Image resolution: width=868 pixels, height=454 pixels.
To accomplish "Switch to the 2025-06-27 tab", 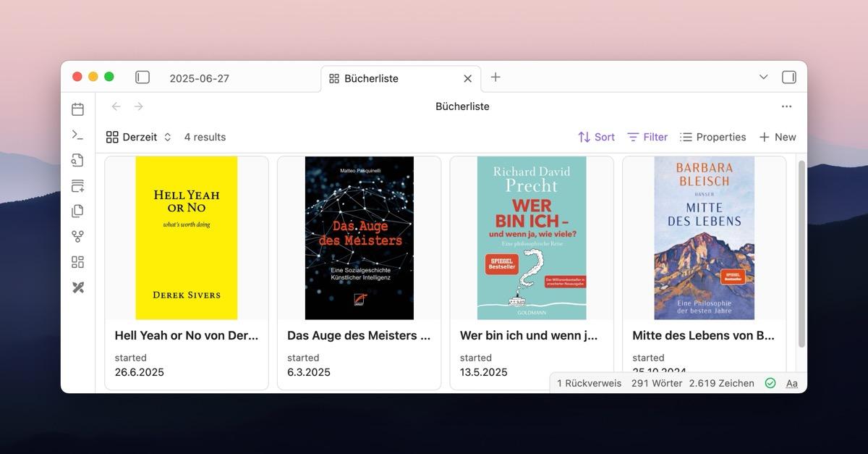I will 200,79.
